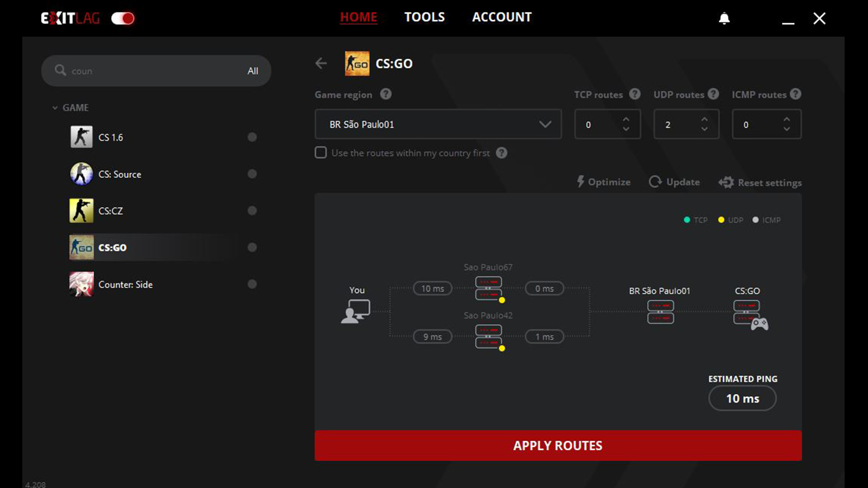Increase the UDP routes count
The image size is (868, 488).
[x=704, y=119]
